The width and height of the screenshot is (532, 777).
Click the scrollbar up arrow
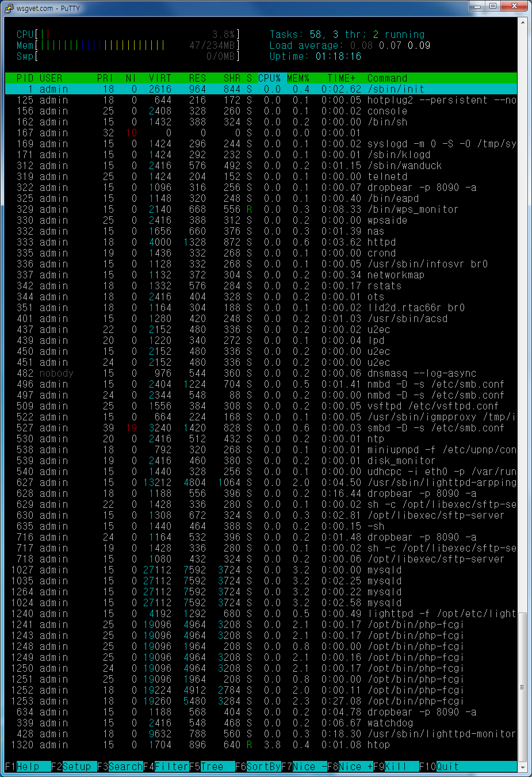(x=522, y=22)
